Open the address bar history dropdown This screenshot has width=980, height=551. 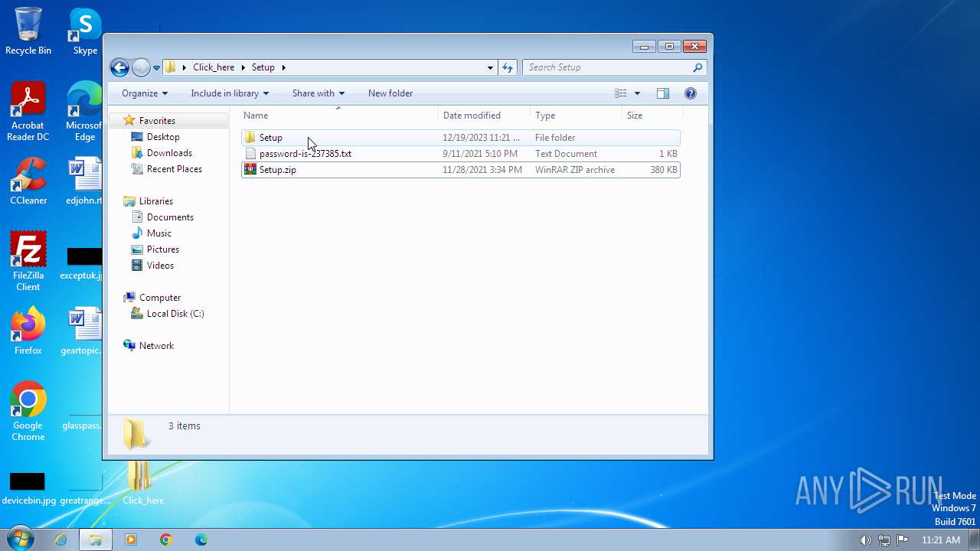490,67
